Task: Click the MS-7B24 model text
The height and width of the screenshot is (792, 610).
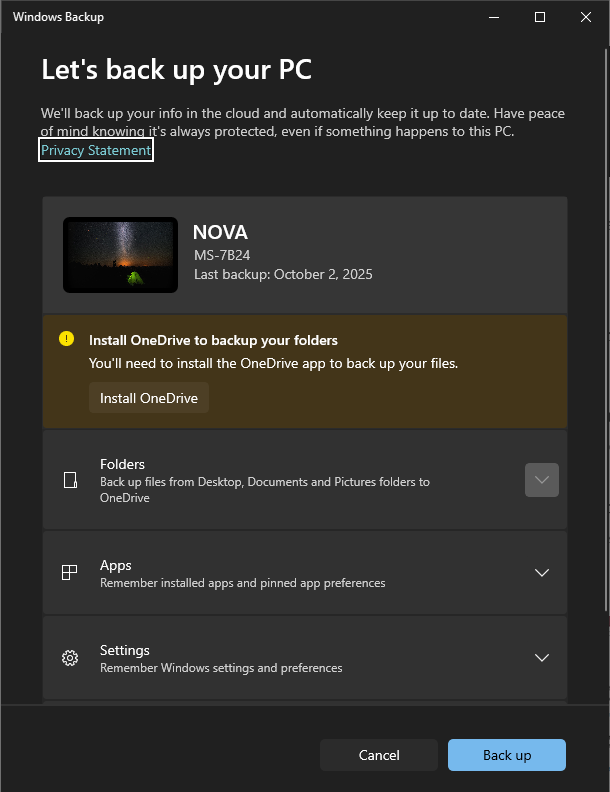Action: 222,255
